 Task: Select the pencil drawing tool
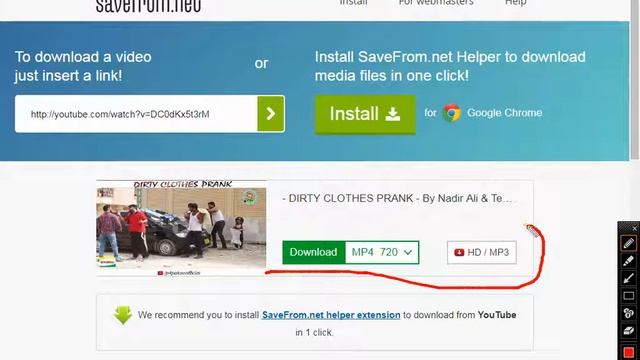628,243
